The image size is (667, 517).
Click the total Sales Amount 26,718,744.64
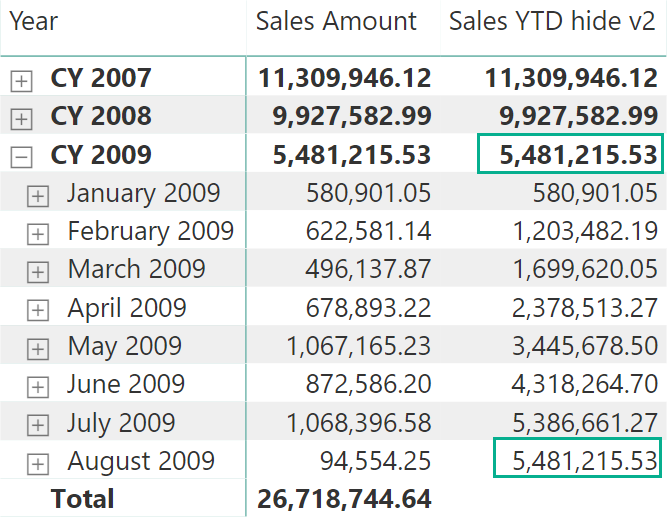pos(344,498)
